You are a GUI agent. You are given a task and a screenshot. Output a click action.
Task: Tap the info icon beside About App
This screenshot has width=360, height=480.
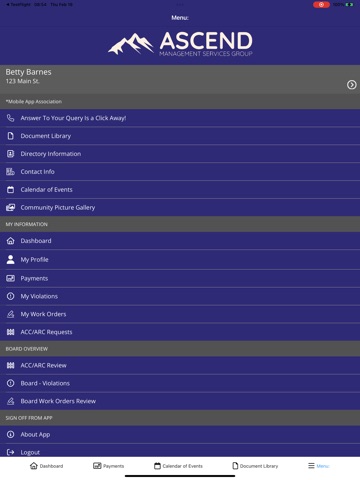[11, 434]
